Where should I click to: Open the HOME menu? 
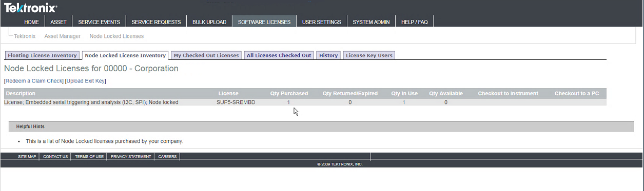tap(31, 22)
